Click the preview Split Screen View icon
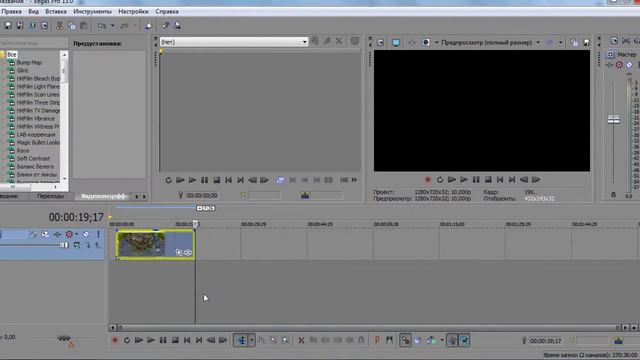640x360 pixels. 426,42
